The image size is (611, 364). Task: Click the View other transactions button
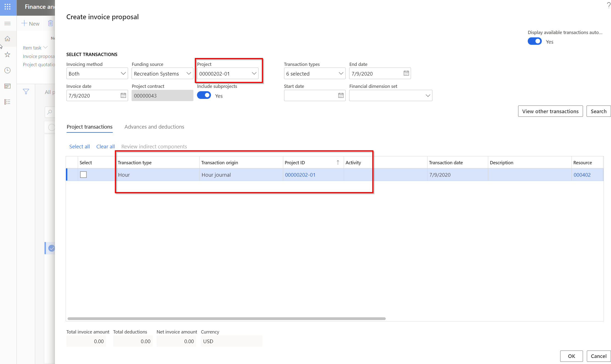pos(550,111)
